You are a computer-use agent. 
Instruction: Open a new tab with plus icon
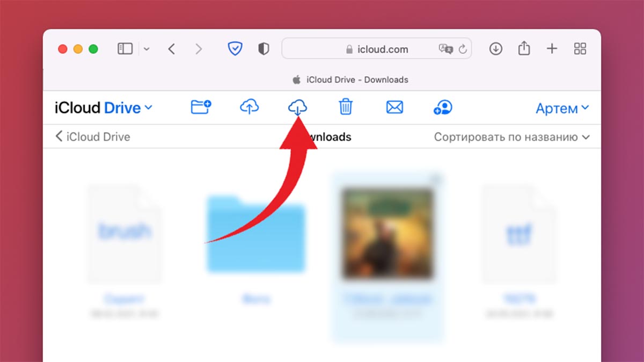point(552,49)
